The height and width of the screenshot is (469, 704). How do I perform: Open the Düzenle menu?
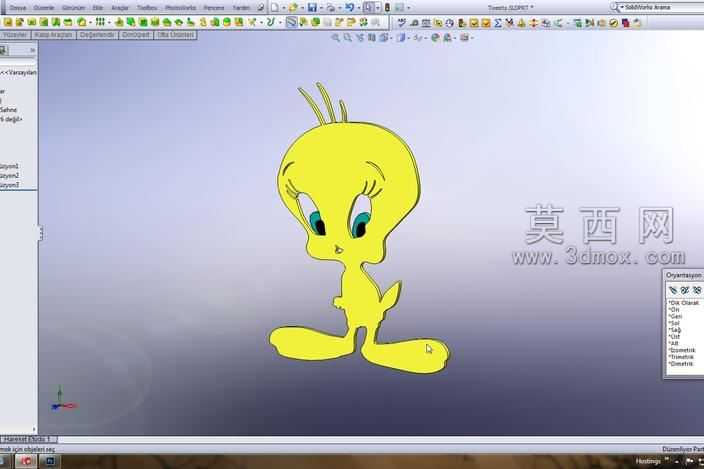click(x=44, y=8)
